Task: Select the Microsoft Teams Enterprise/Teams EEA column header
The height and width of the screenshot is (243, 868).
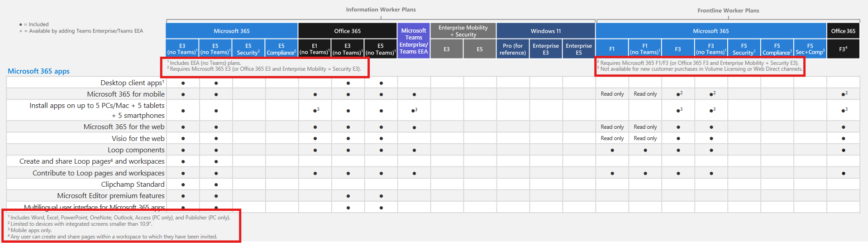Action: [414, 41]
